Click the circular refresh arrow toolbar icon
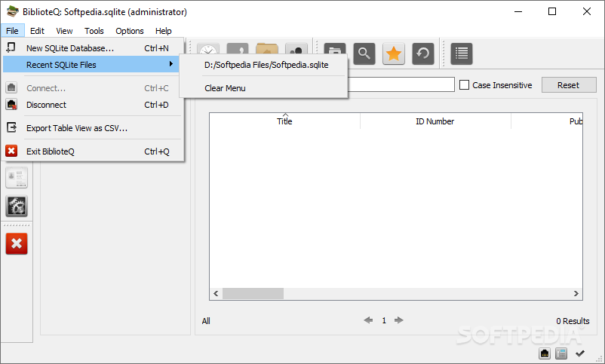The height and width of the screenshot is (364, 605). (423, 54)
